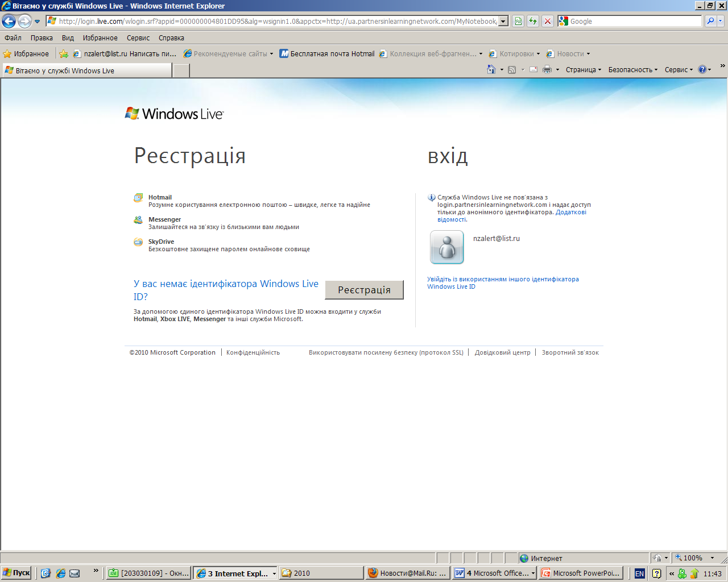This screenshot has height=582, width=728.
Task: Click the RSS feeds icon
Action: [x=512, y=69]
